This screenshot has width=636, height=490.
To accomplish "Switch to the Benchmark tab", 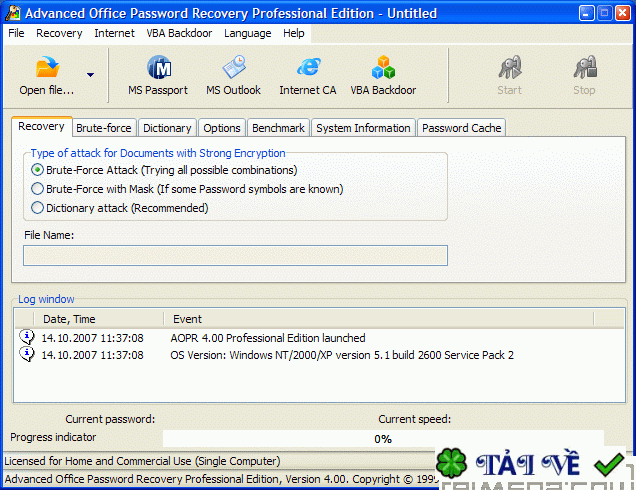I will 278,128.
